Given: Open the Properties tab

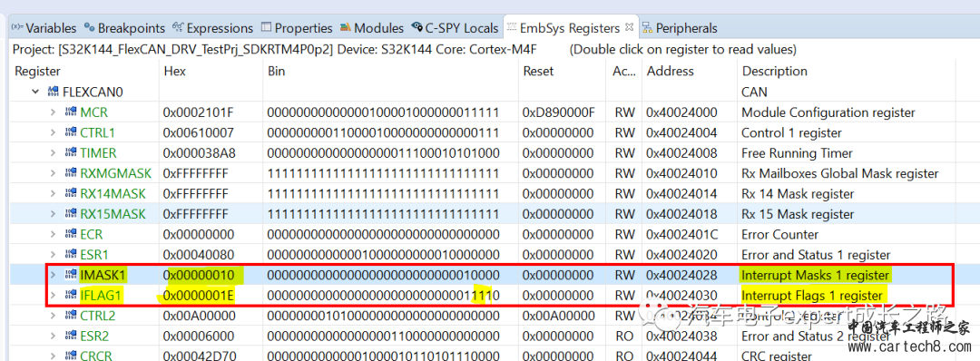Looking at the screenshot, I should point(297,28).
